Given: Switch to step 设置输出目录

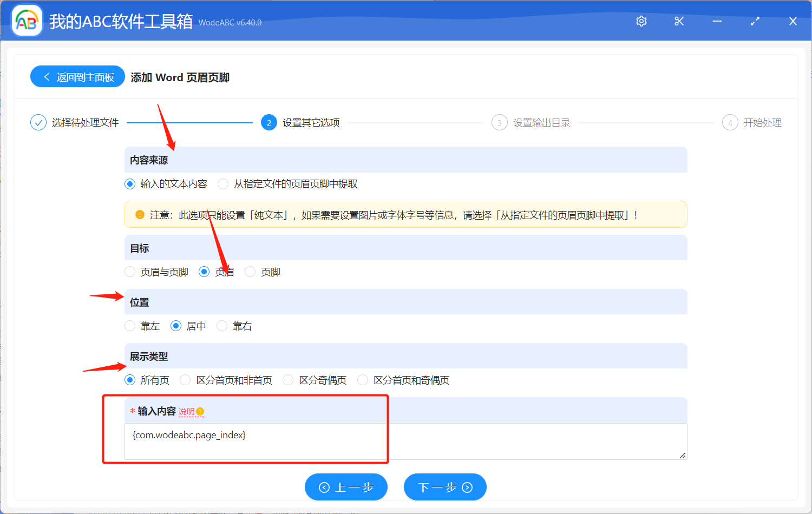Looking at the screenshot, I should click(x=499, y=122).
